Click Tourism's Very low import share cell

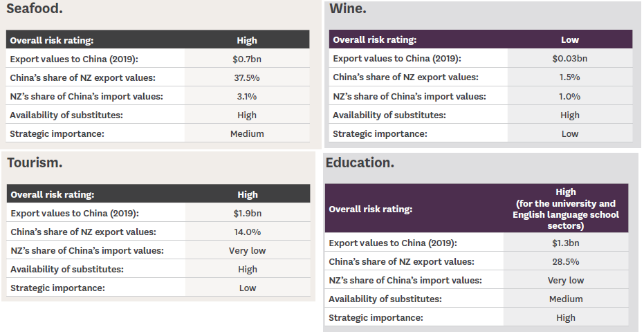pos(247,250)
